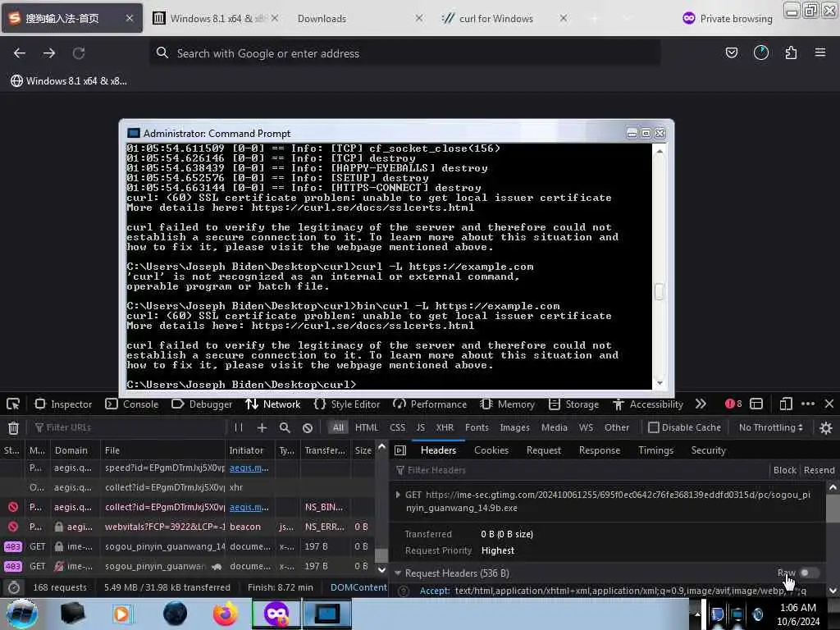Focus the Search with Google address field
This screenshot has width=840, height=630.
[x=404, y=53]
